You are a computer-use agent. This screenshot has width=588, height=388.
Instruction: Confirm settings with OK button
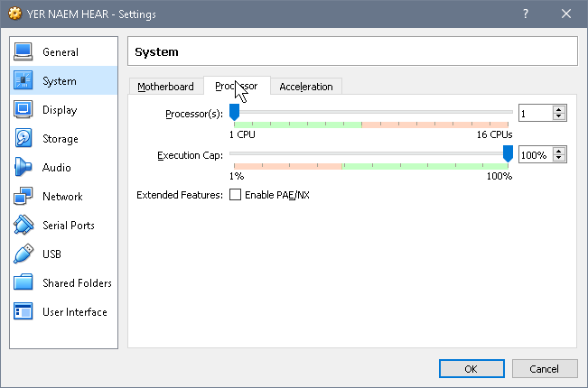click(x=471, y=369)
